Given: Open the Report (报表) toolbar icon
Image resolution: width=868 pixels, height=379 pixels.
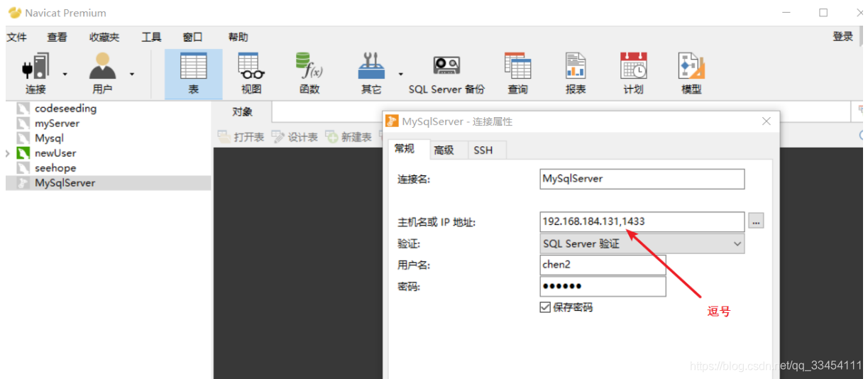Looking at the screenshot, I should pos(576,74).
